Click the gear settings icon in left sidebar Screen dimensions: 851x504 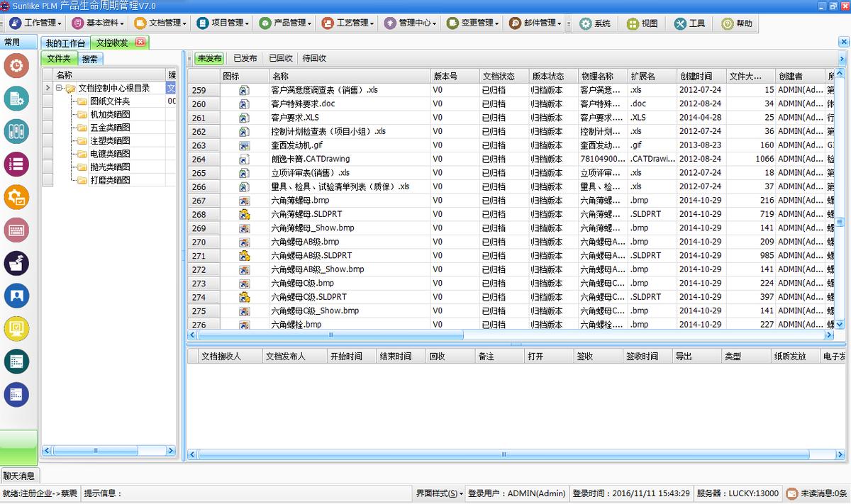pos(16,66)
